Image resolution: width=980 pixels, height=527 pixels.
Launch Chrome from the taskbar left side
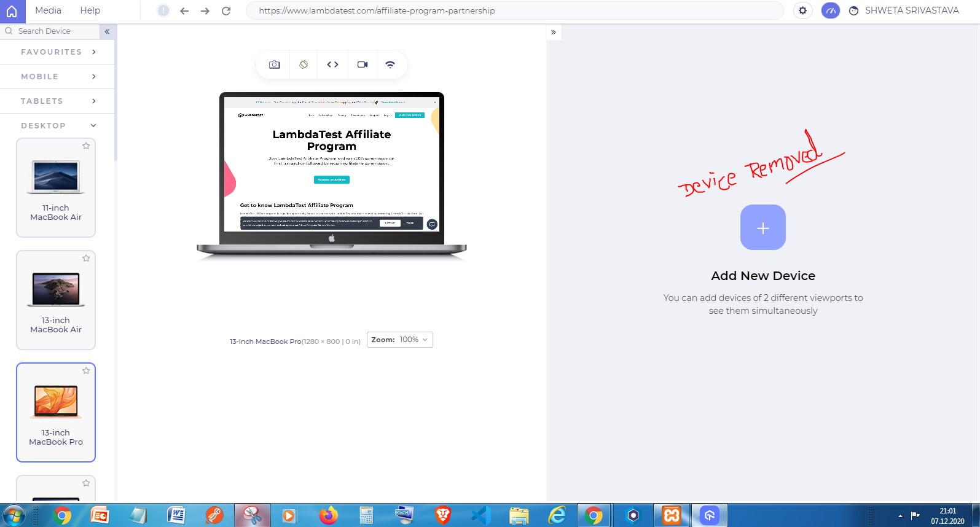click(61, 515)
